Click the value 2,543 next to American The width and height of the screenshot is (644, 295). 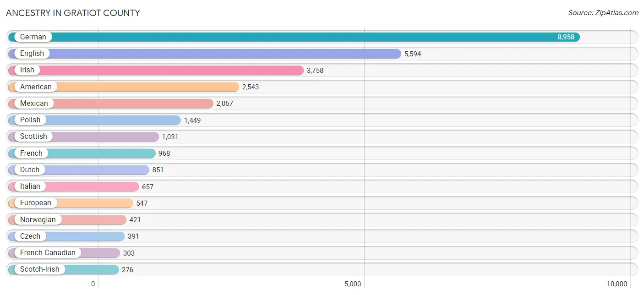pos(251,87)
